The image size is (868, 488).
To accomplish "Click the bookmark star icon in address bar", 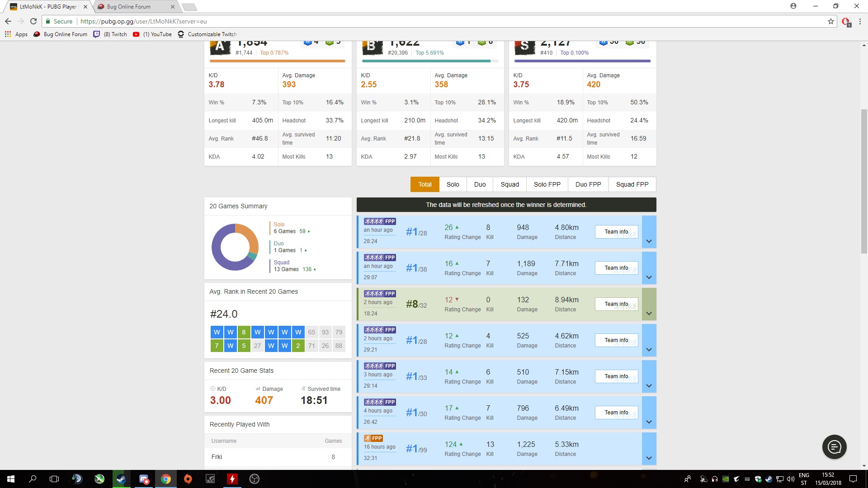I will coord(831,21).
